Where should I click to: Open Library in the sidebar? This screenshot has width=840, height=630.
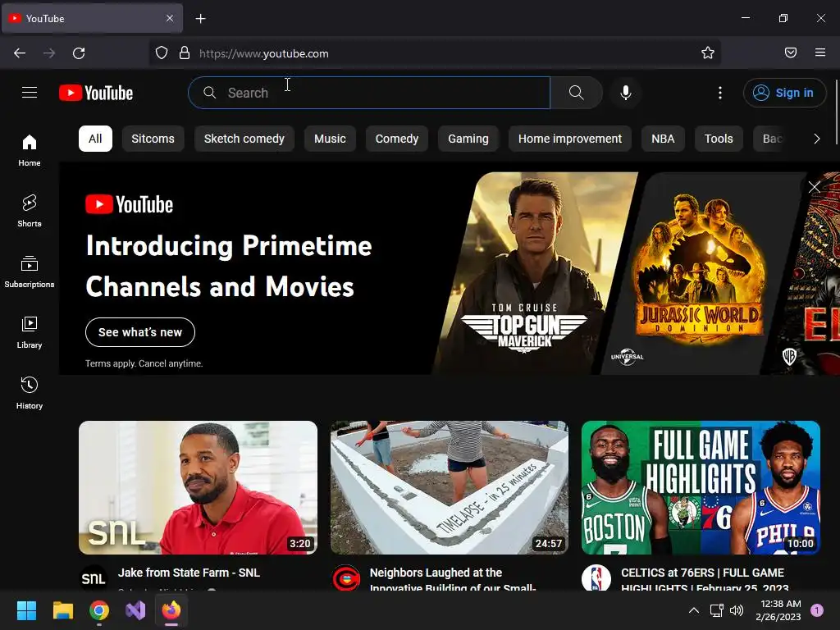[x=30, y=333]
